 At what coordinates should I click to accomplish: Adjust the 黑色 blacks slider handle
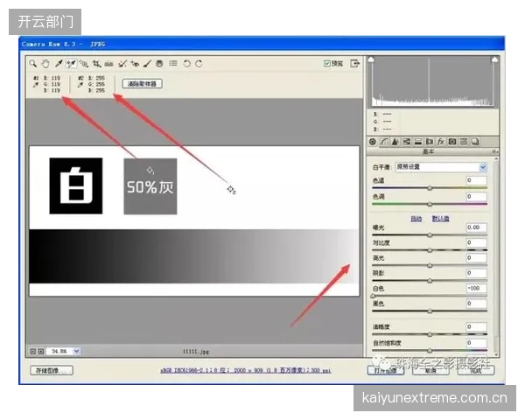[430, 311]
